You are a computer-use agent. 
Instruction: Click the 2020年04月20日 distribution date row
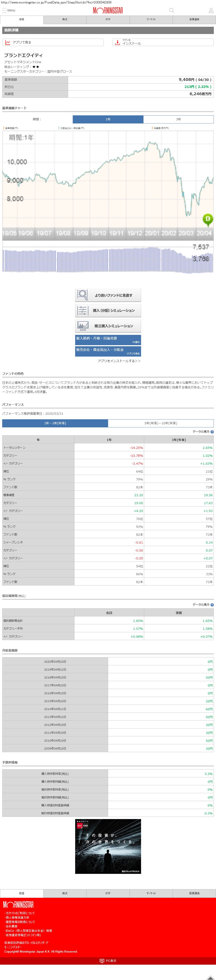55,662
